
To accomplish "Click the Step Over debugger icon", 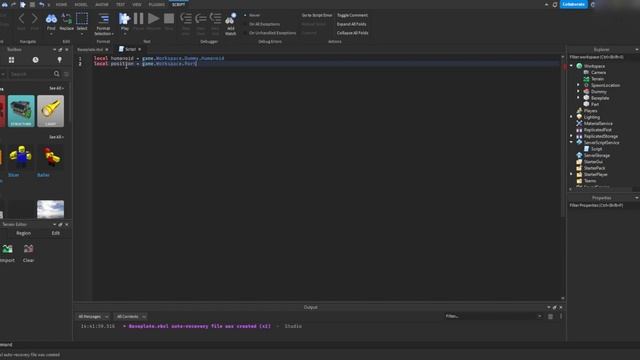I will pyautogui.click(x=201, y=18).
